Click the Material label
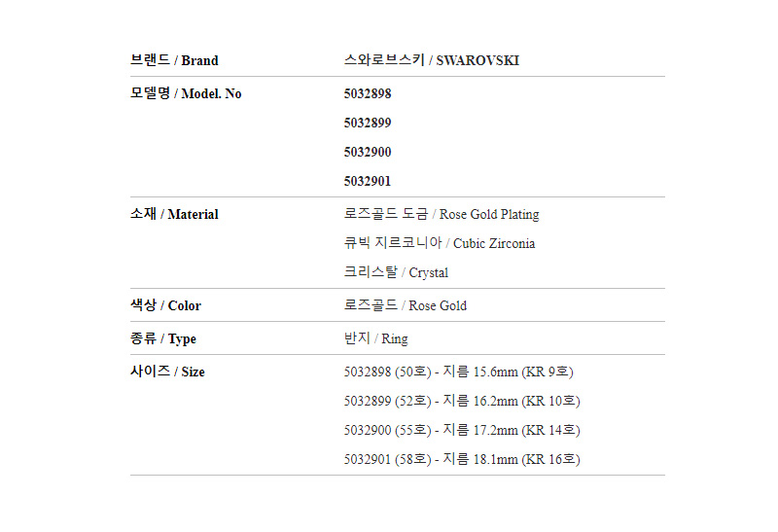Viewport: 778px width, 532px height. 174,214
